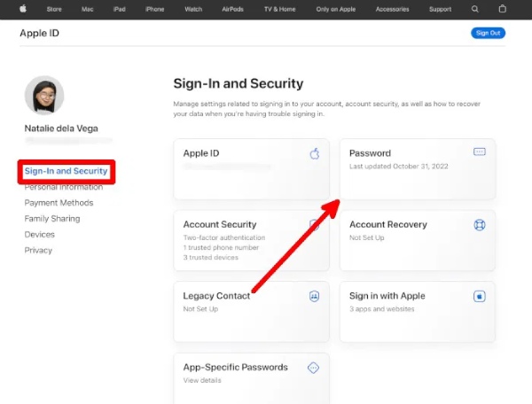
Task: Click the lifebuoy icon on Account Recovery card
Action: 480,225
